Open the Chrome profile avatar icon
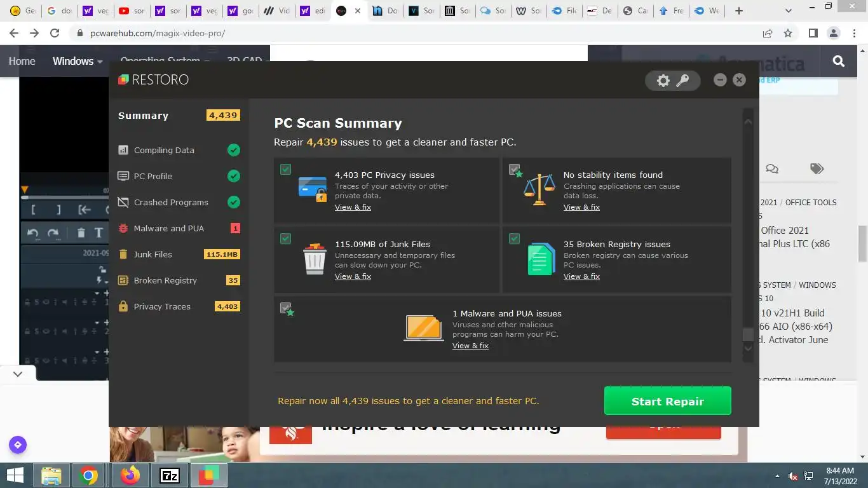The height and width of the screenshot is (488, 868). [x=834, y=33]
